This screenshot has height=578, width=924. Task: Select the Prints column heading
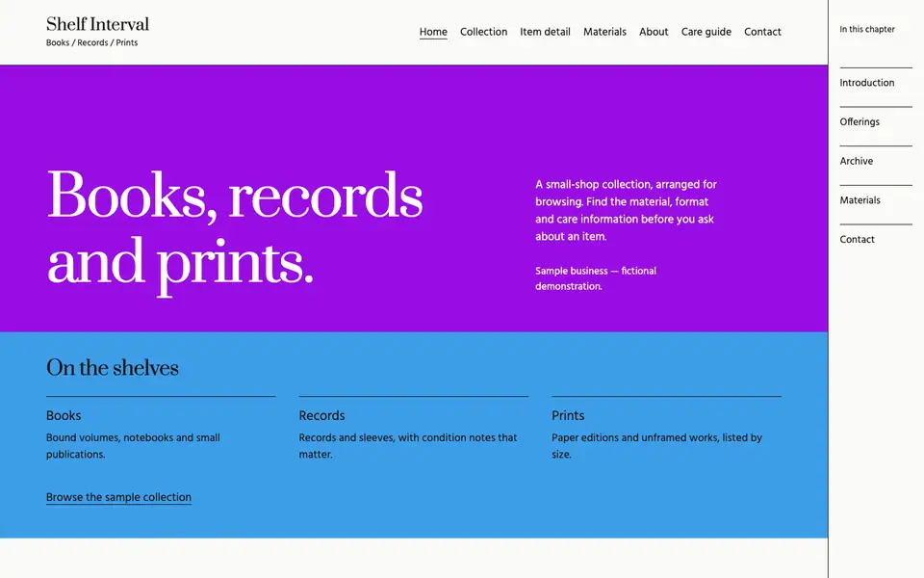(x=568, y=415)
